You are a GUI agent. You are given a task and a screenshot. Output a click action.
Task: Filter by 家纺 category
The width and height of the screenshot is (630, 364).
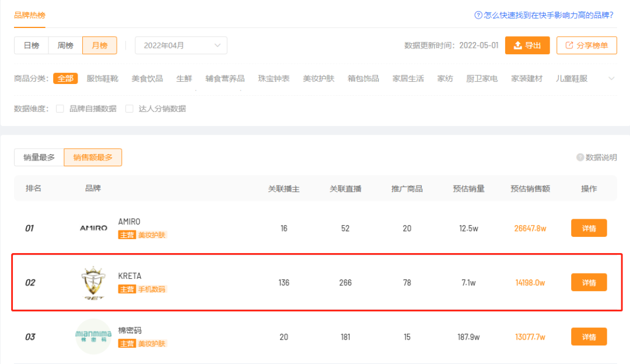pos(445,79)
